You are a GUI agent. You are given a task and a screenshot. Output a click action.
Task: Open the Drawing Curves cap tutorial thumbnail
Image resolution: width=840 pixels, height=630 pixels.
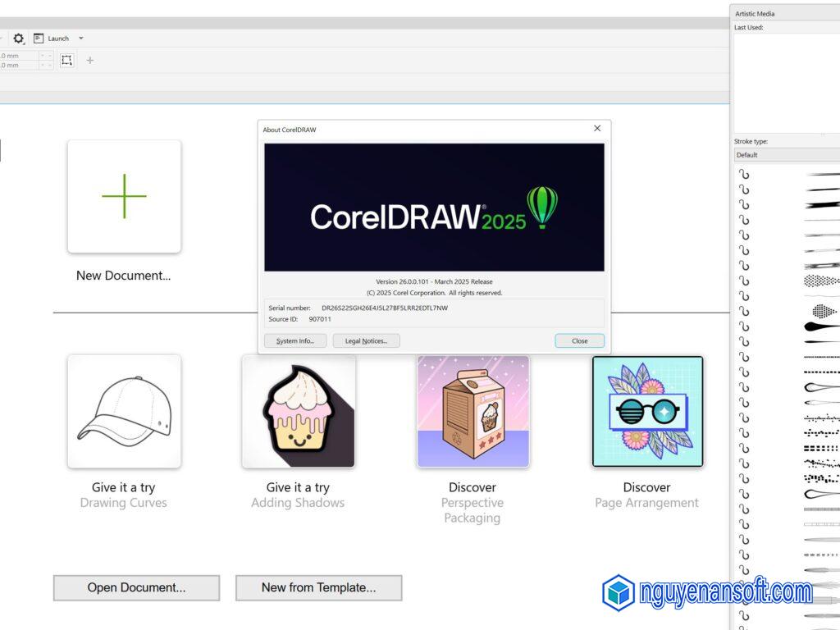124,411
